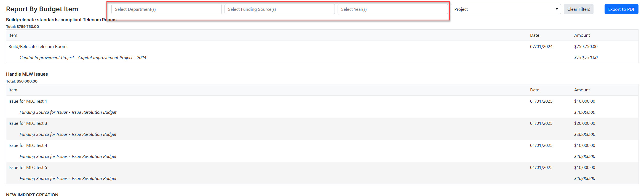Select the Capital Improvement Project 2024 funding line
This screenshot has height=196, width=644.
[83, 57]
